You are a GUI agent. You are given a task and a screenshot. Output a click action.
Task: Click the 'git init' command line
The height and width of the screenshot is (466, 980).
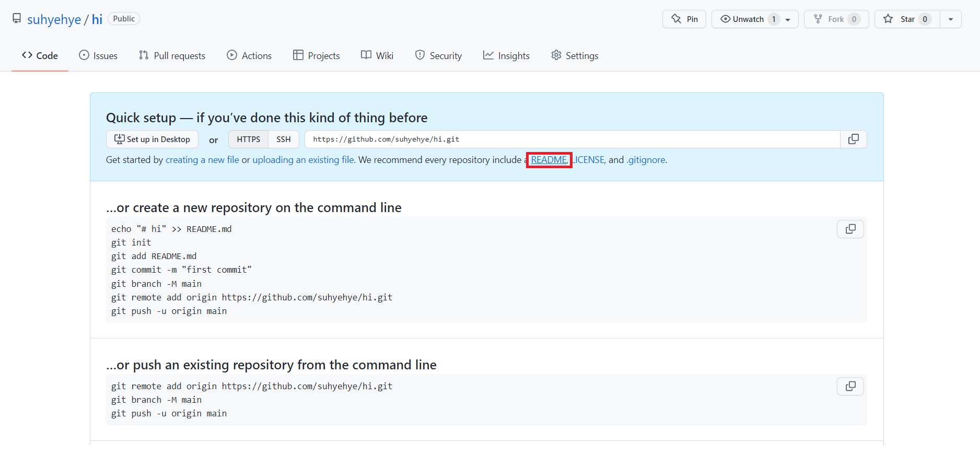point(131,242)
